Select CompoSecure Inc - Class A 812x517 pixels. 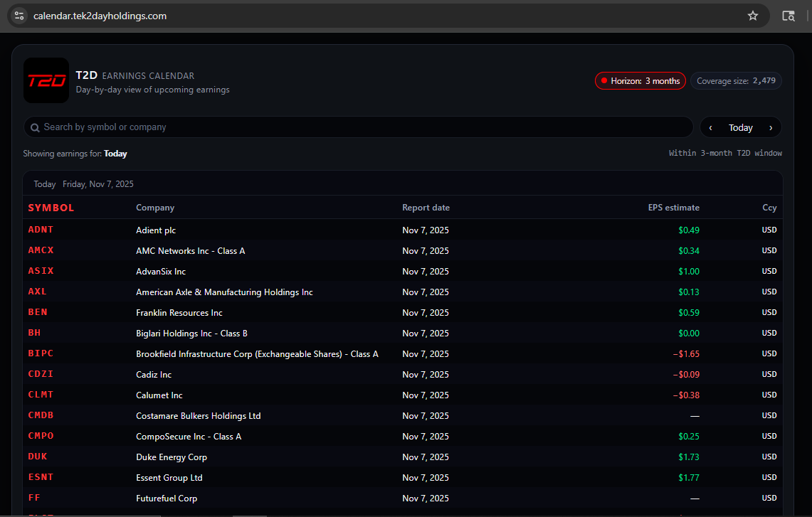(x=189, y=437)
